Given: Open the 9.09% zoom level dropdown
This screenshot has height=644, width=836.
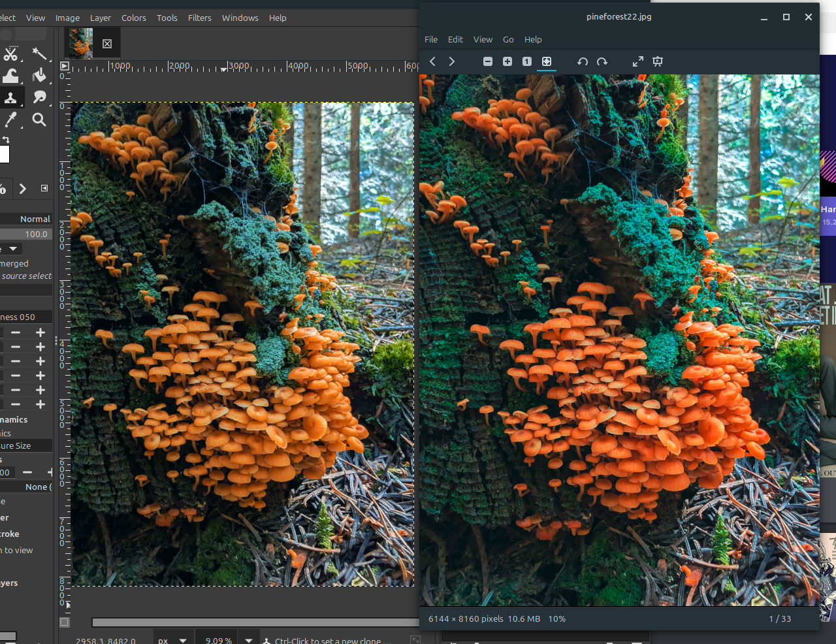Looking at the screenshot, I should [248, 640].
